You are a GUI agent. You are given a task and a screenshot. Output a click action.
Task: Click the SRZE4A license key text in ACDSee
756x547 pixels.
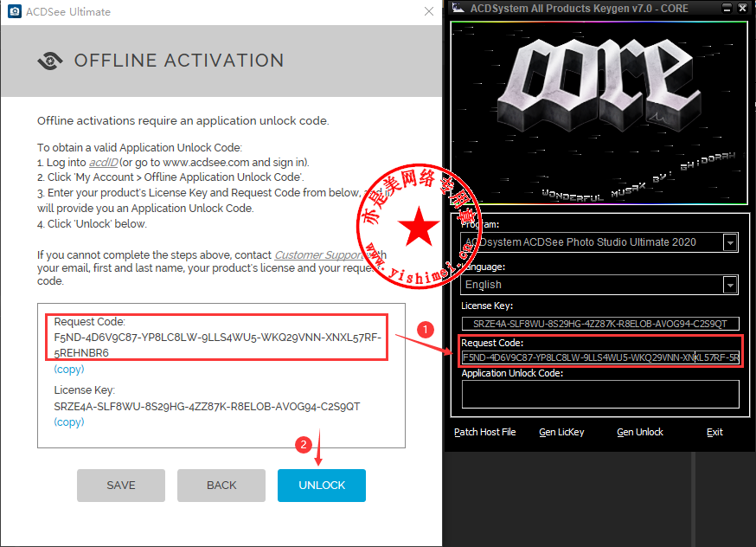[x=207, y=407]
